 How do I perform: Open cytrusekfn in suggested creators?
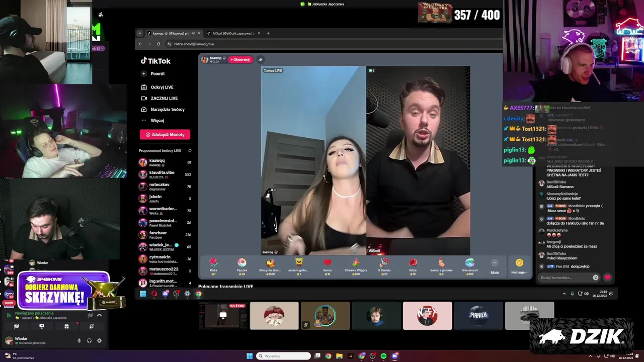[x=165, y=259]
